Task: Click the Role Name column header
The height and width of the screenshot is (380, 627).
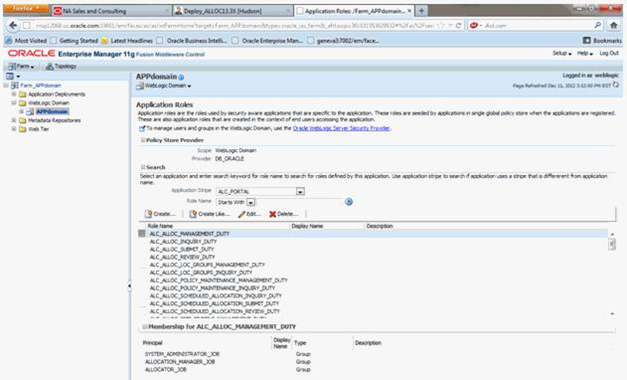Action: [x=160, y=226]
